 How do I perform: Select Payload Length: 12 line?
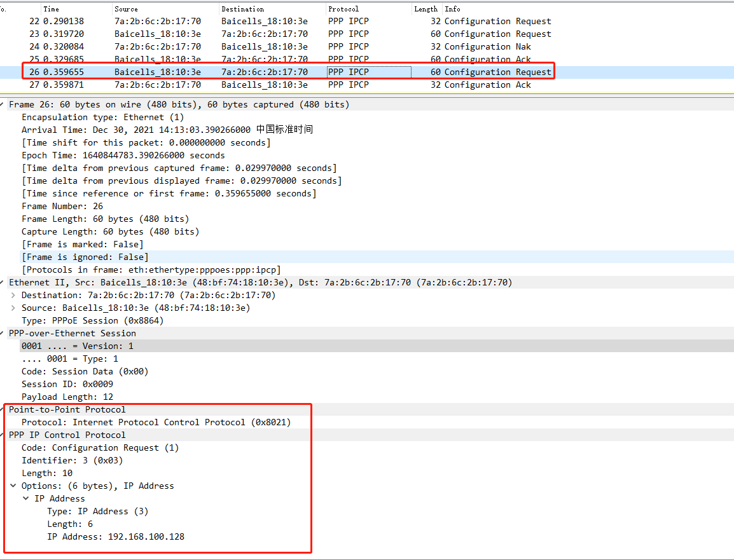point(67,397)
